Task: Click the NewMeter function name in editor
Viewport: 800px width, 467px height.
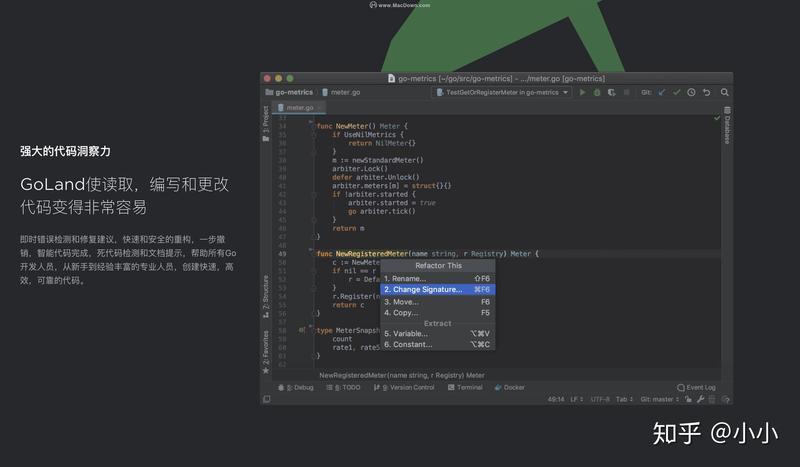Action: point(352,126)
